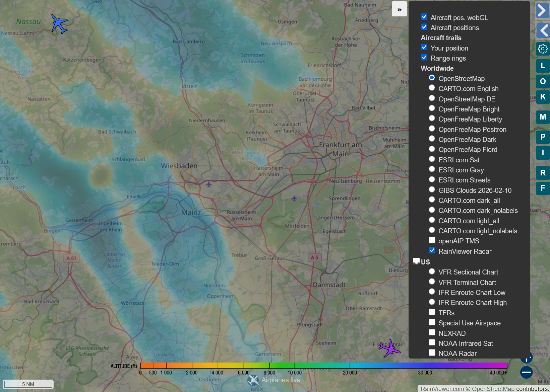The image size is (550, 392).
Task: Open the RainViewer.com attribution link
Action: [442, 389]
